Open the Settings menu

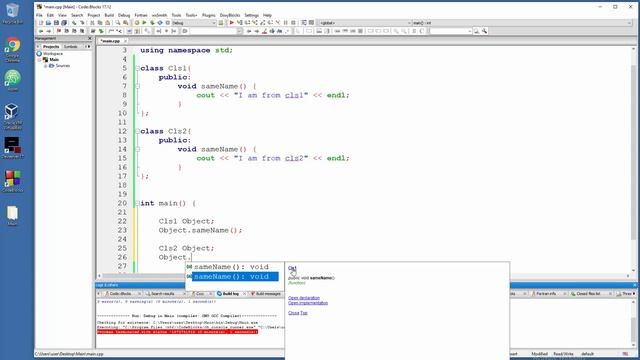[x=251, y=15]
